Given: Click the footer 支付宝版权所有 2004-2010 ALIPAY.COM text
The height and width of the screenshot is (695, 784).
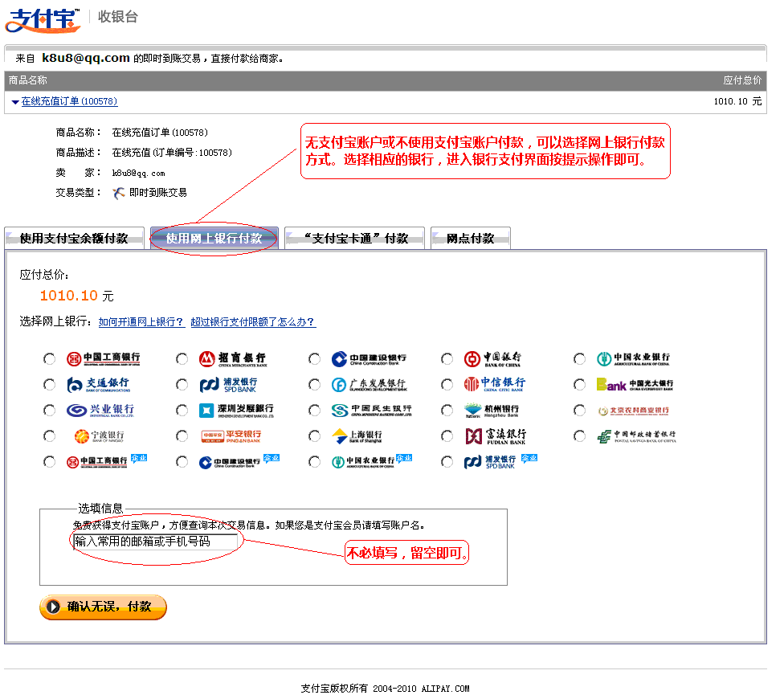Looking at the screenshot, I should tap(385, 689).
